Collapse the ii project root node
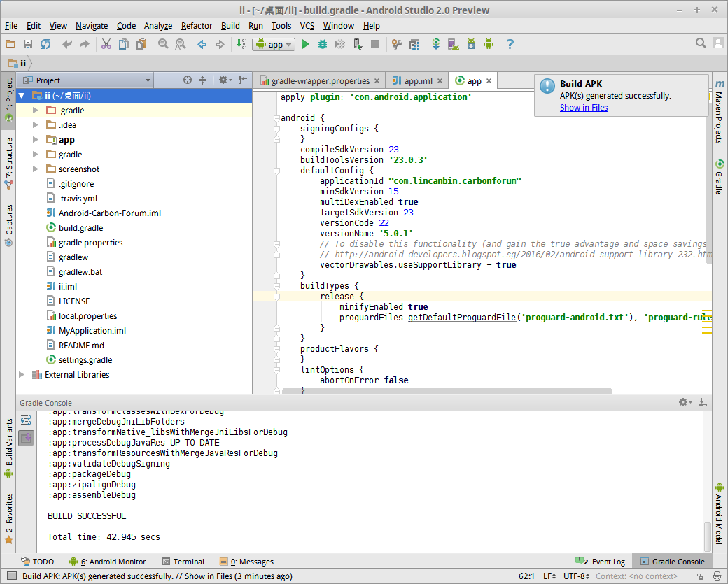Screen dimensions: 728x584 click(x=22, y=96)
